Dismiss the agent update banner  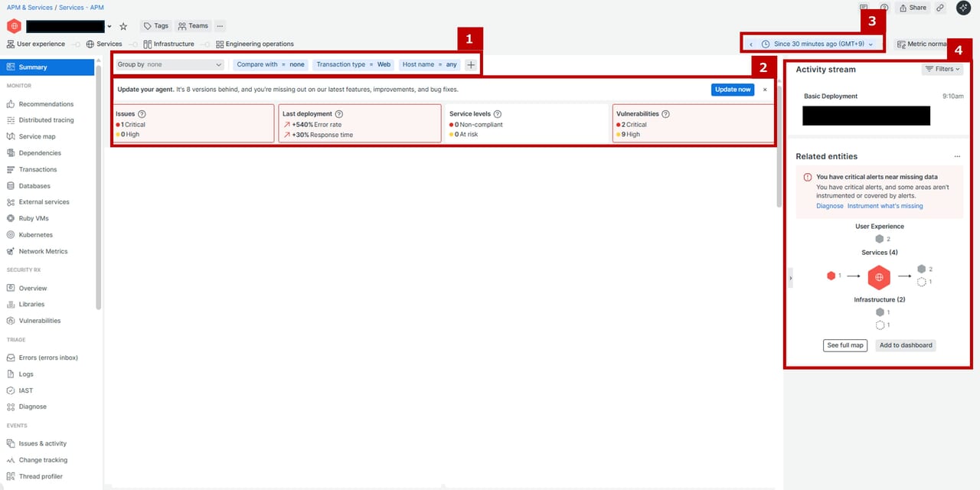(x=764, y=90)
